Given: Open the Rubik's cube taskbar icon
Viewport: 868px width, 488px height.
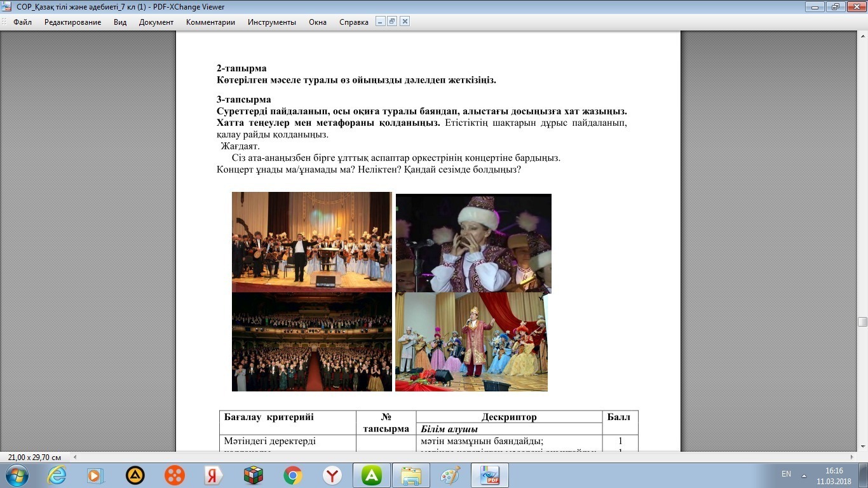Looking at the screenshot, I should 253,475.
